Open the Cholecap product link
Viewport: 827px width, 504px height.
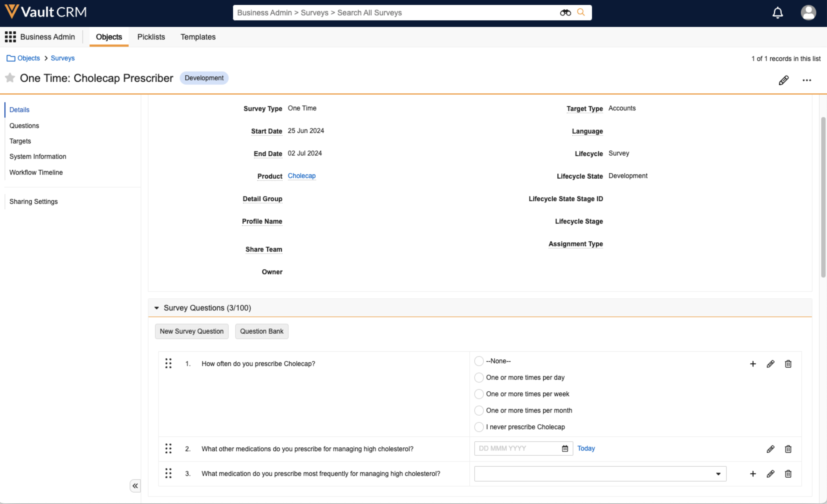[302, 176]
